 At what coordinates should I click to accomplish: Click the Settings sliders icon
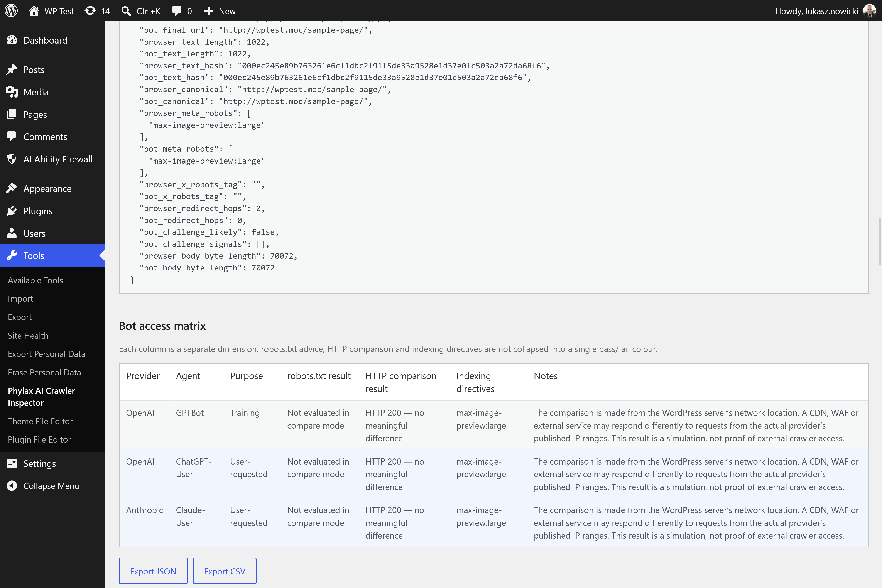[12, 463]
